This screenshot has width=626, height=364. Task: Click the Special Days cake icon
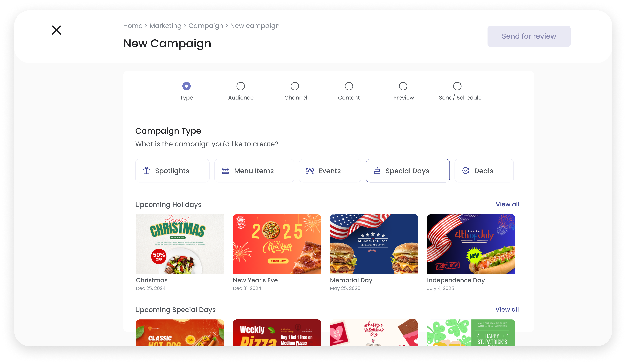point(377,171)
